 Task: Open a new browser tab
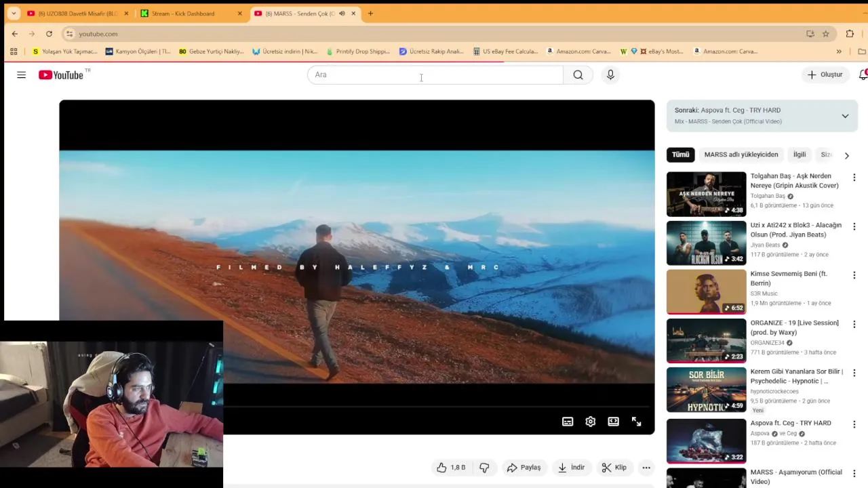tap(370, 14)
